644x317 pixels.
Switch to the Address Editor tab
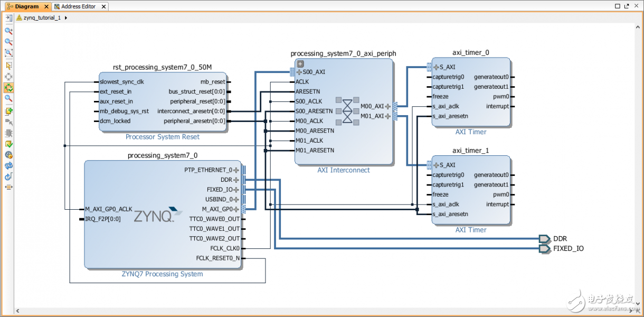[x=79, y=6]
